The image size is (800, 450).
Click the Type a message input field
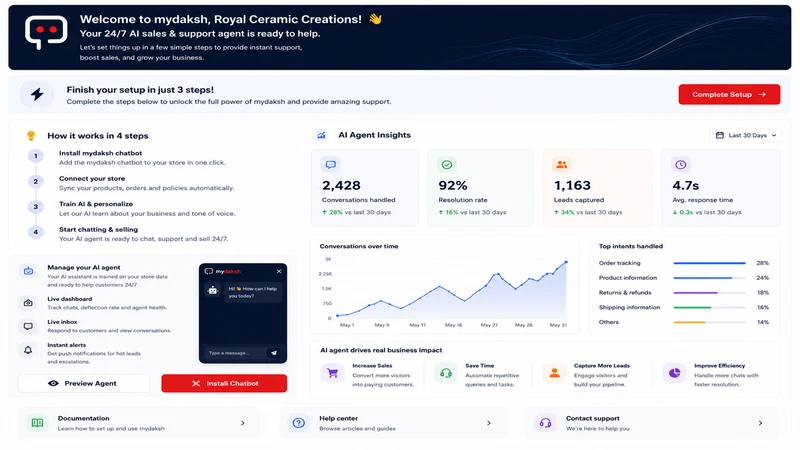click(x=235, y=353)
